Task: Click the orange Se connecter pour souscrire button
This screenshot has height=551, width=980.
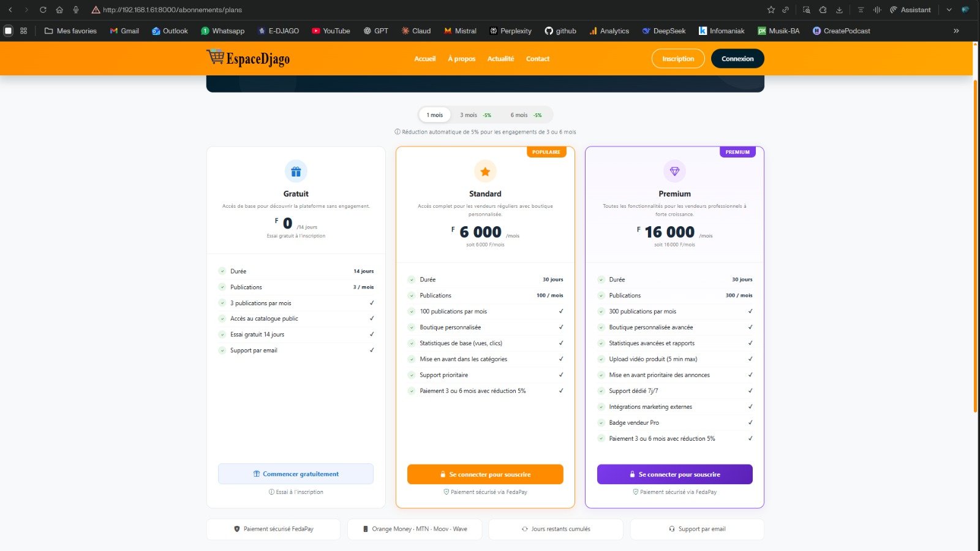Action: [x=485, y=474]
